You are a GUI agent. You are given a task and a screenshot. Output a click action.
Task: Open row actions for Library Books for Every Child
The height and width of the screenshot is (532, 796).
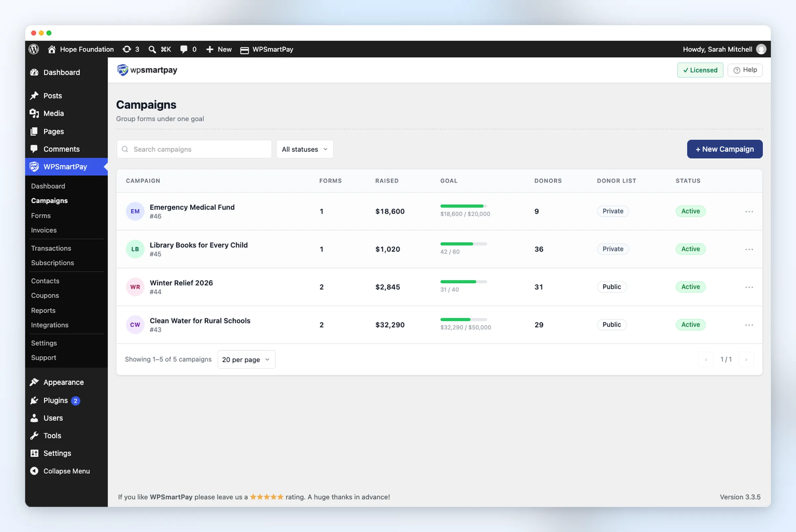point(749,249)
